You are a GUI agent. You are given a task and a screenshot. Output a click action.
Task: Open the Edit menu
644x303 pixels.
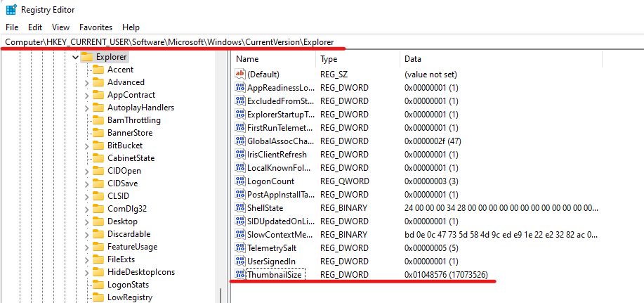[x=35, y=27]
